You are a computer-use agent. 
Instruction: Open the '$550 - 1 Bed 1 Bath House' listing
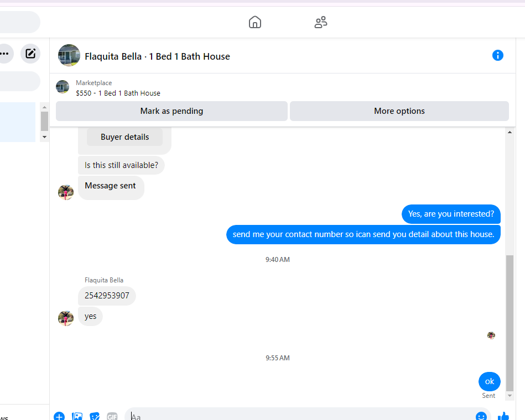click(x=118, y=93)
